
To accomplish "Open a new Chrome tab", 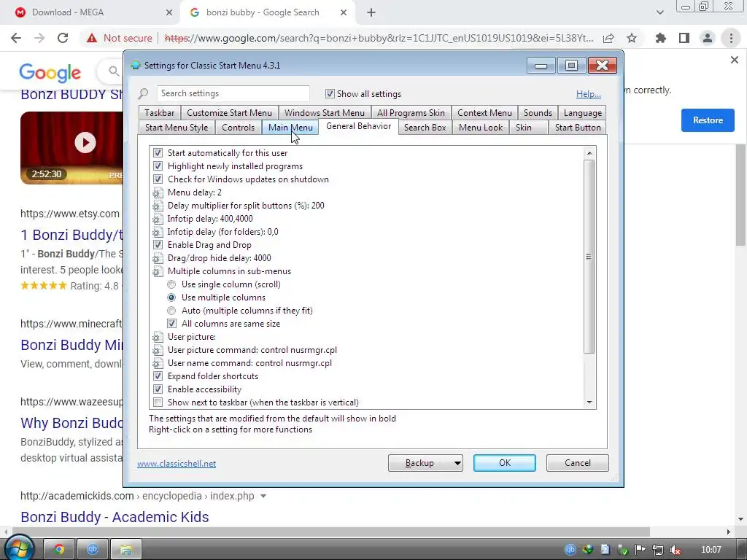I will (371, 12).
